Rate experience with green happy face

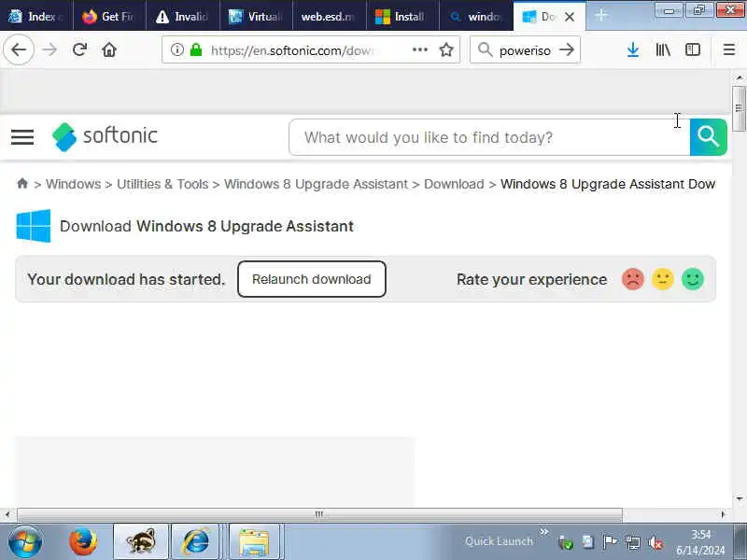click(x=693, y=279)
